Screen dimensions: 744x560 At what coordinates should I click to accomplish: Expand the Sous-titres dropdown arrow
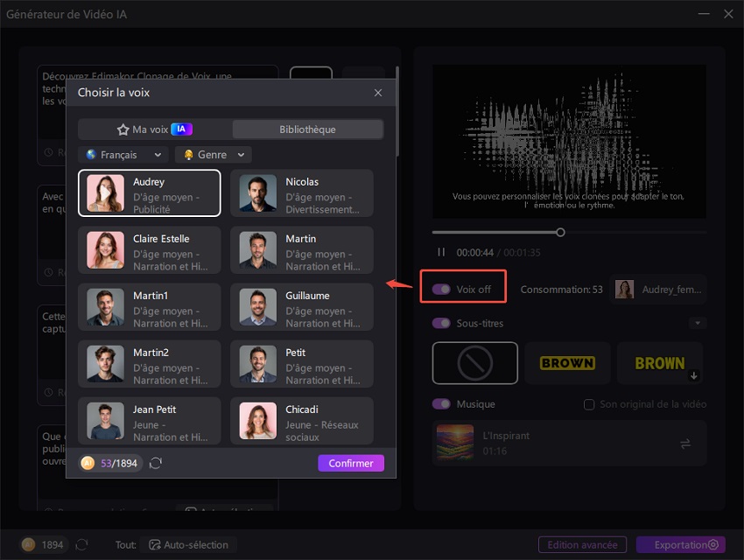(698, 324)
